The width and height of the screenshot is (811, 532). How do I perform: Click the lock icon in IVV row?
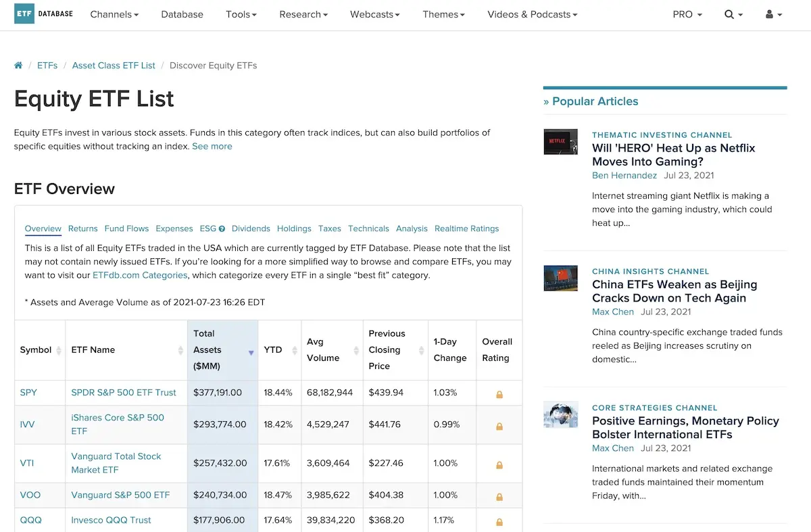click(499, 427)
